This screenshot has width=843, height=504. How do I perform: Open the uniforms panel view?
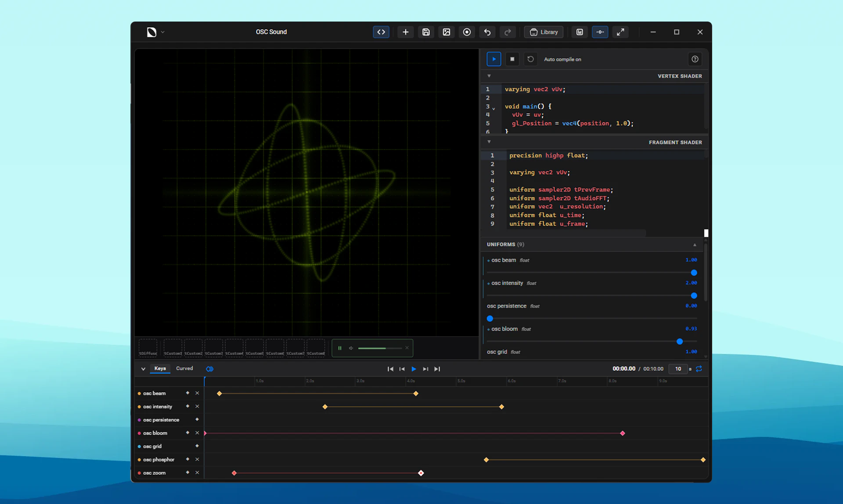[x=600, y=32]
